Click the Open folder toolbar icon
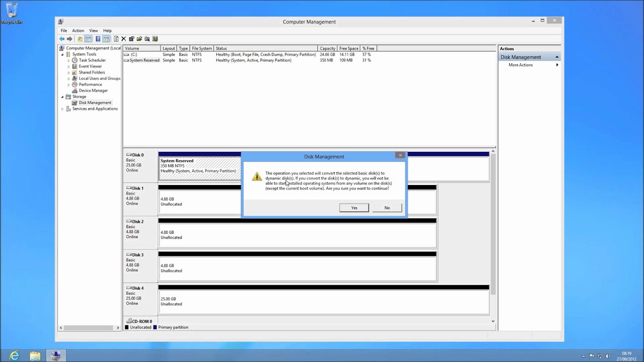 (x=139, y=39)
